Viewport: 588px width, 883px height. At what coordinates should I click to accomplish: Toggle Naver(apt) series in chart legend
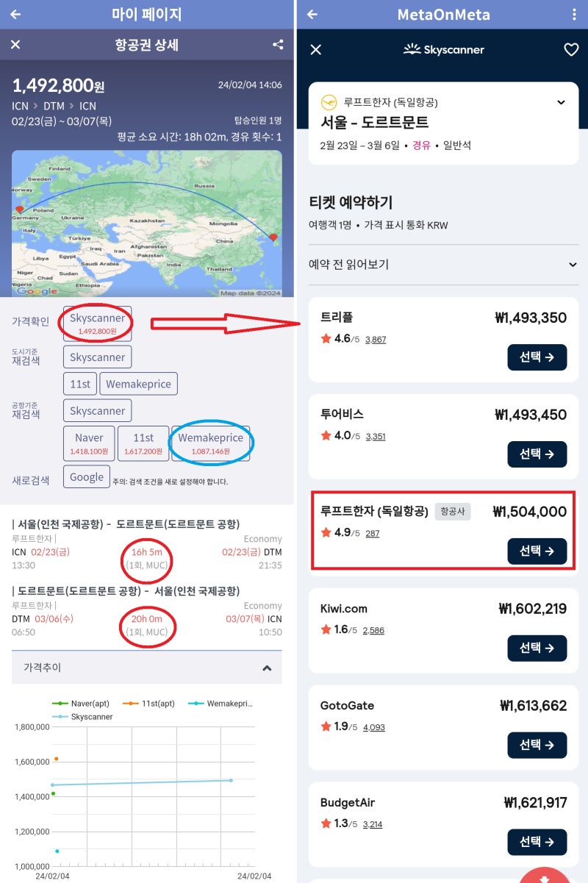tap(86, 704)
